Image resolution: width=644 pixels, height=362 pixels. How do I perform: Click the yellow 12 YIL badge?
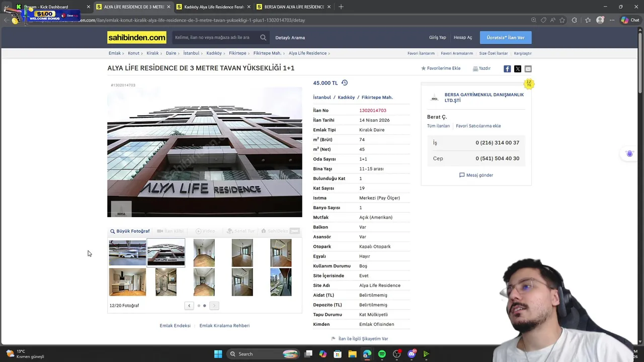pyautogui.click(x=529, y=83)
